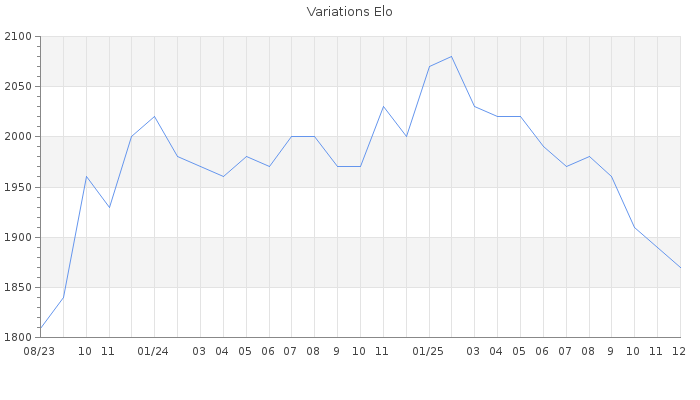Click the 2030 peak just before 01/25

point(383,106)
